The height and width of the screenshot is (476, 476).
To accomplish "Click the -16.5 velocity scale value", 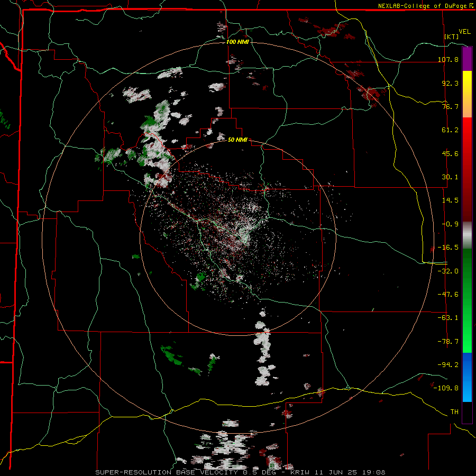I will [x=448, y=247].
